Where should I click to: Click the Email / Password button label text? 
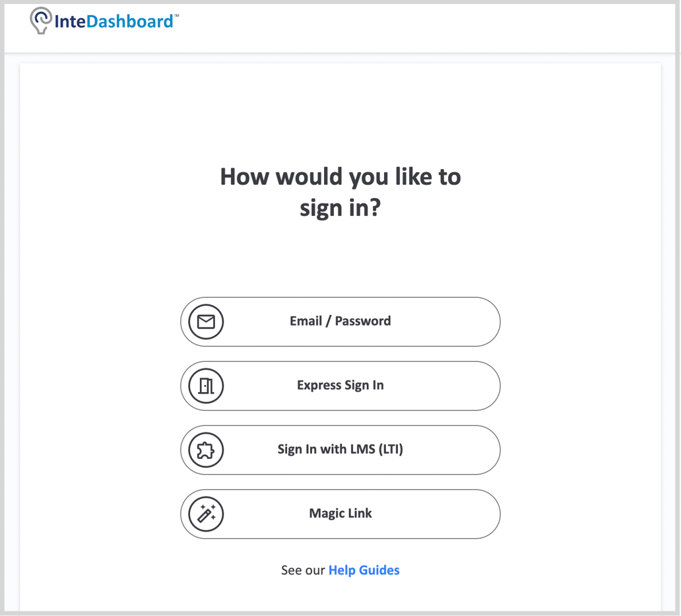coord(340,322)
